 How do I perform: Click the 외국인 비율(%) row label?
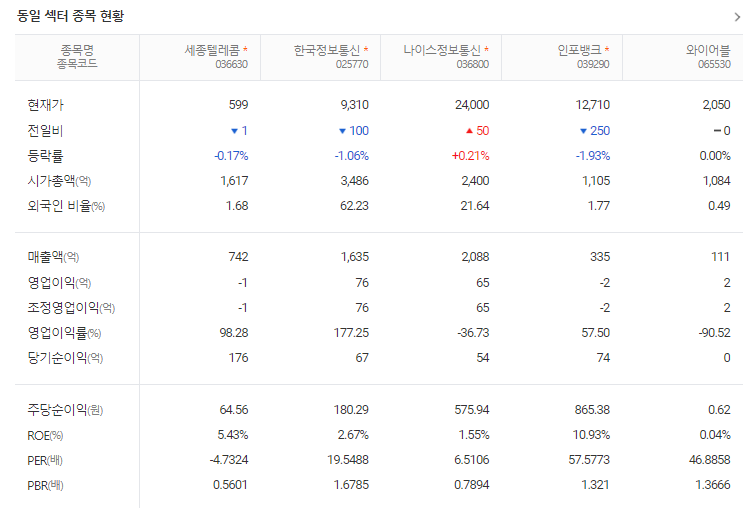pyautogui.click(x=66, y=206)
